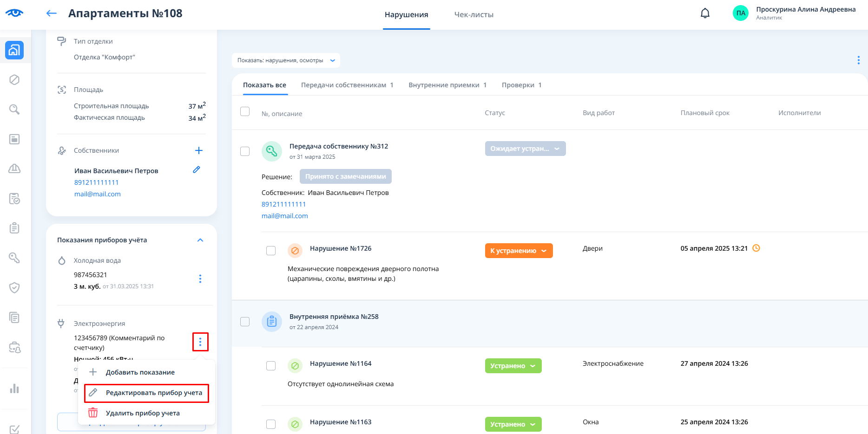Click the back arrow next to Апартаменты №108

pos(52,13)
